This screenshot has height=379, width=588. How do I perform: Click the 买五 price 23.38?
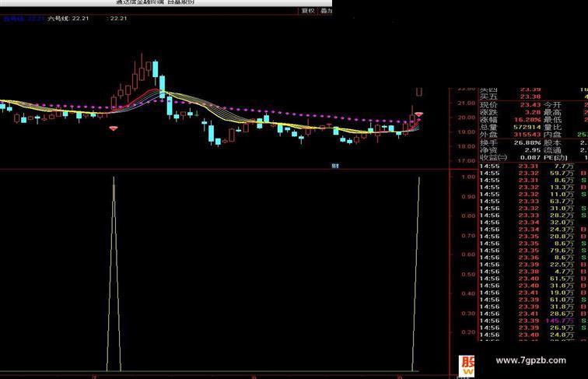pos(530,97)
